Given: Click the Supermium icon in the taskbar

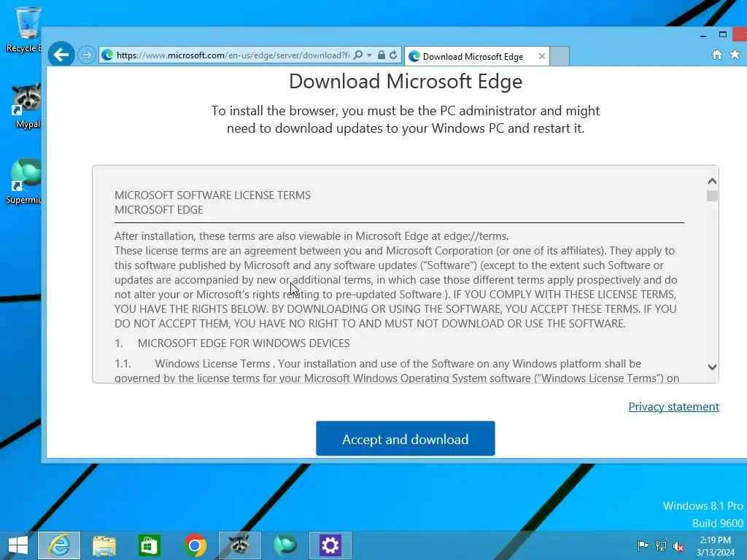Looking at the screenshot, I should [x=285, y=545].
